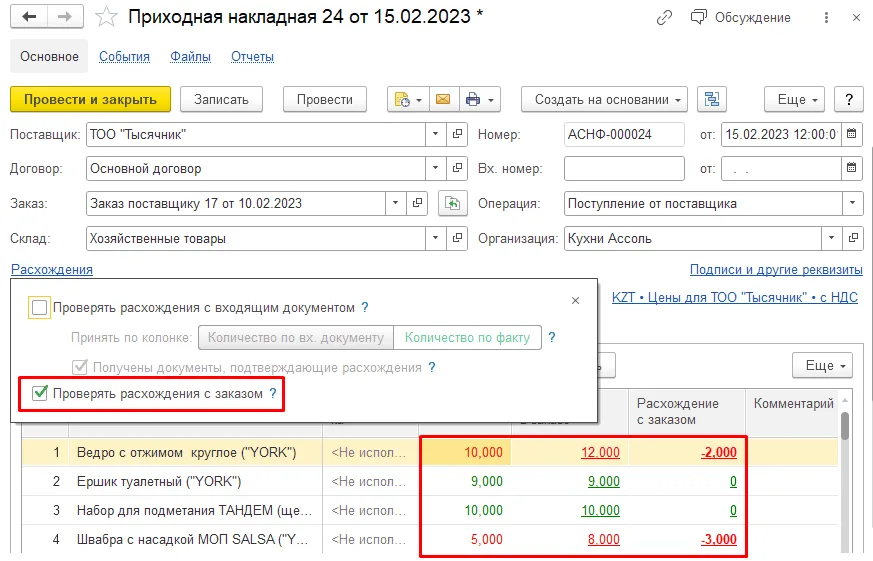Open calendar for incoming document date
873x561 pixels.
coord(851,168)
